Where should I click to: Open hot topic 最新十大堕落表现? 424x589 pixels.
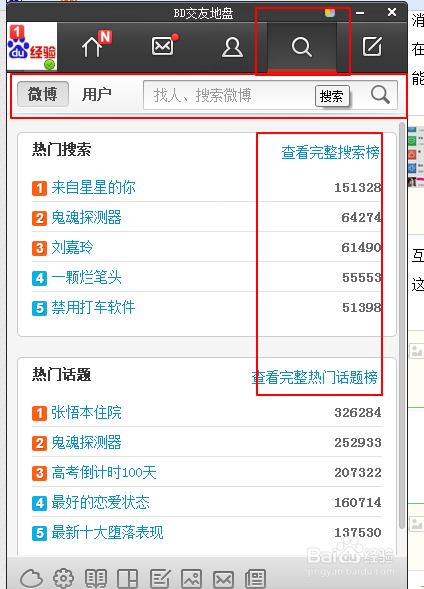tap(107, 532)
